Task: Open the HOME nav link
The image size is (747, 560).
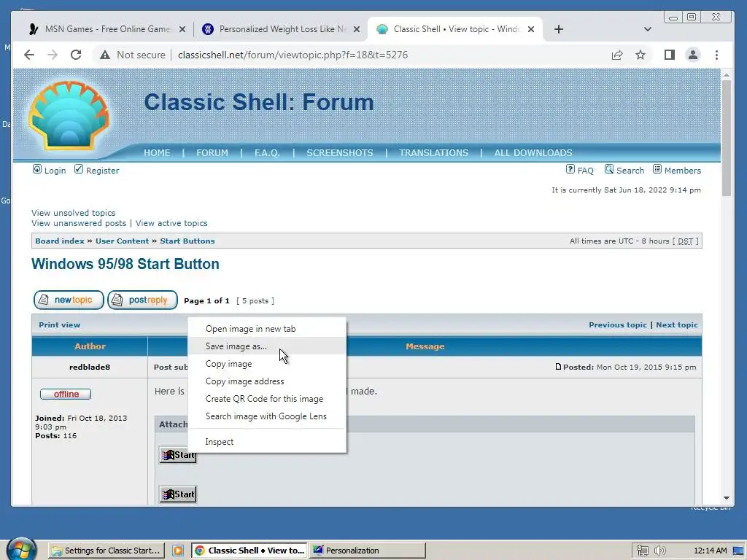Action: click(x=157, y=153)
